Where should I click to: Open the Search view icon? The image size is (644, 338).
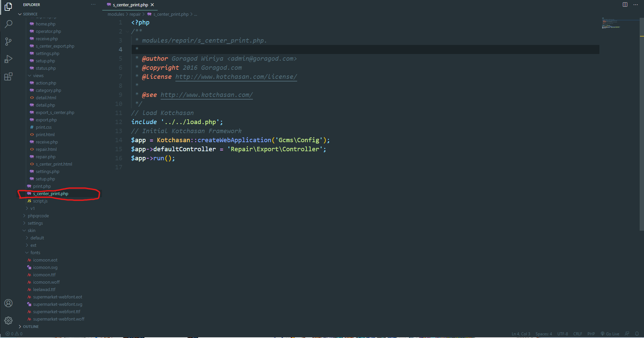[x=8, y=24]
